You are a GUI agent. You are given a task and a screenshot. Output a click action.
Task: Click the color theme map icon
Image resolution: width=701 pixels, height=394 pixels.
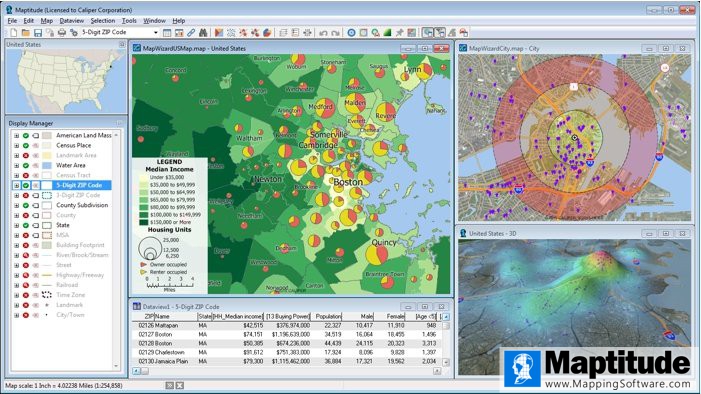[219, 33]
